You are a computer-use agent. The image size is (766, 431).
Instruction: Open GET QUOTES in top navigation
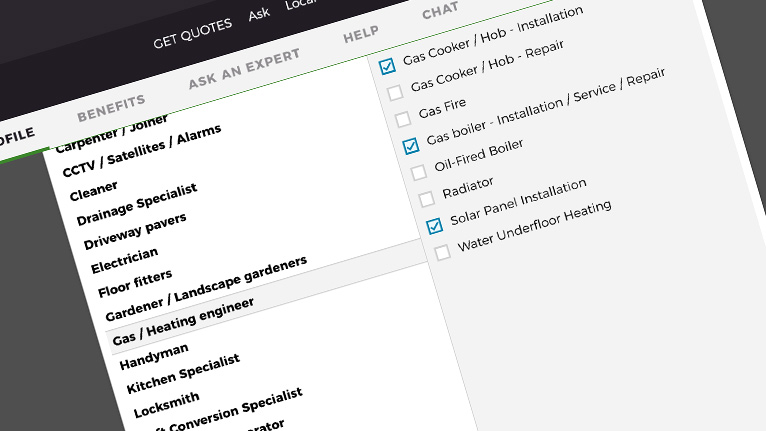pyautogui.click(x=192, y=34)
